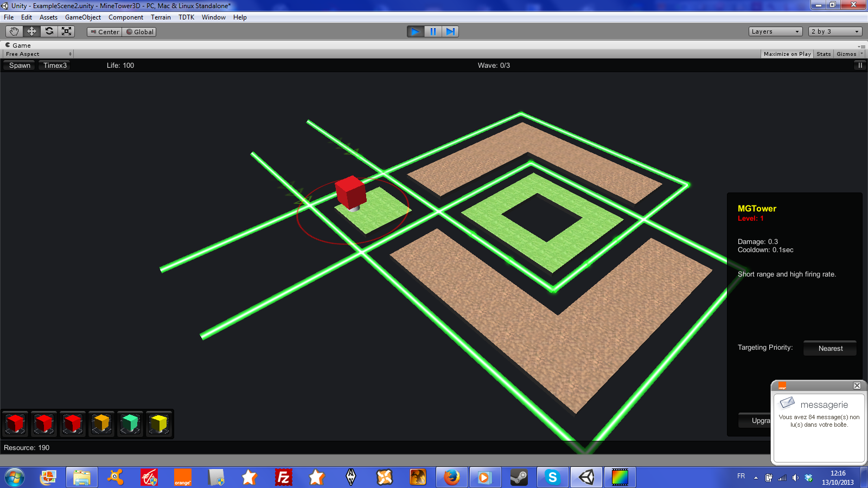Pick the orange cube tower icon
This screenshot has width=868, height=488.
(101, 423)
